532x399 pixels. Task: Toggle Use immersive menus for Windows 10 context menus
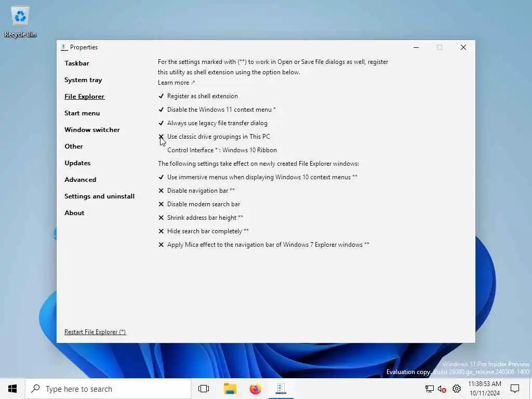pyautogui.click(x=258, y=177)
